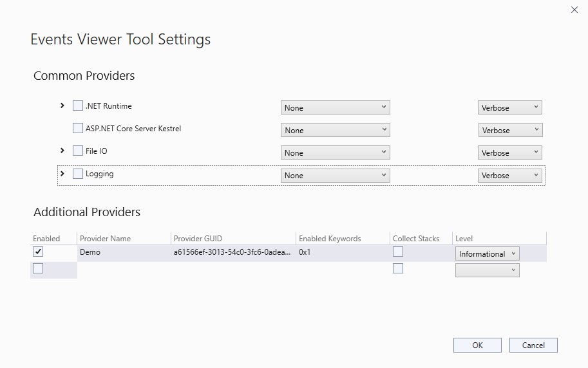Change the Verbose level for File IO

(x=510, y=152)
